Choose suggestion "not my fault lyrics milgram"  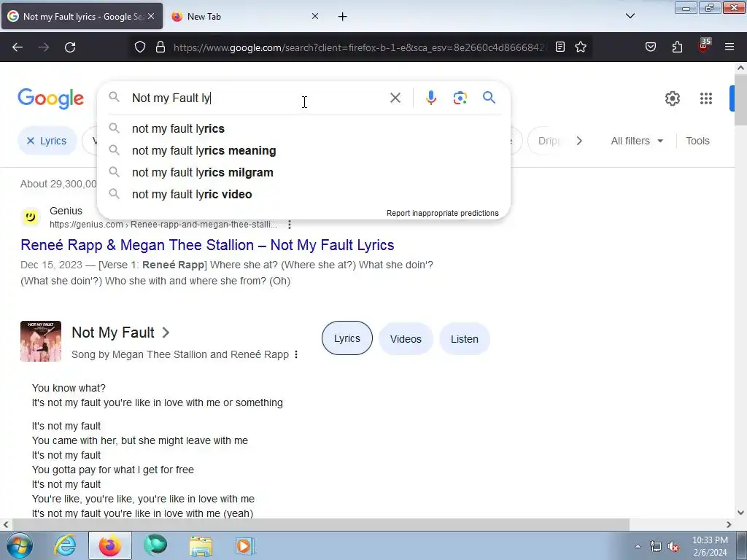click(x=303, y=172)
